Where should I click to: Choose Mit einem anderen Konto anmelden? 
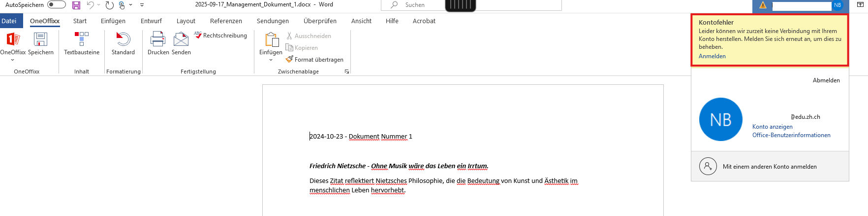pos(769,167)
